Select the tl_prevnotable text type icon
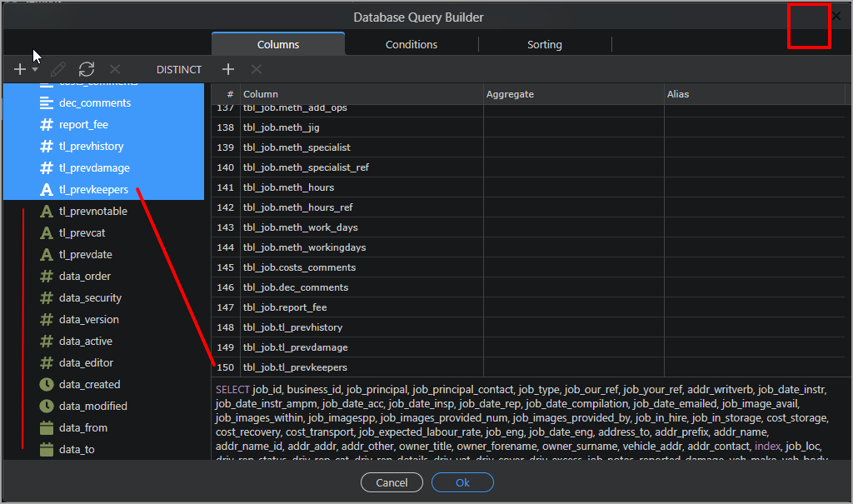The image size is (853, 504). pyautogui.click(x=47, y=211)
